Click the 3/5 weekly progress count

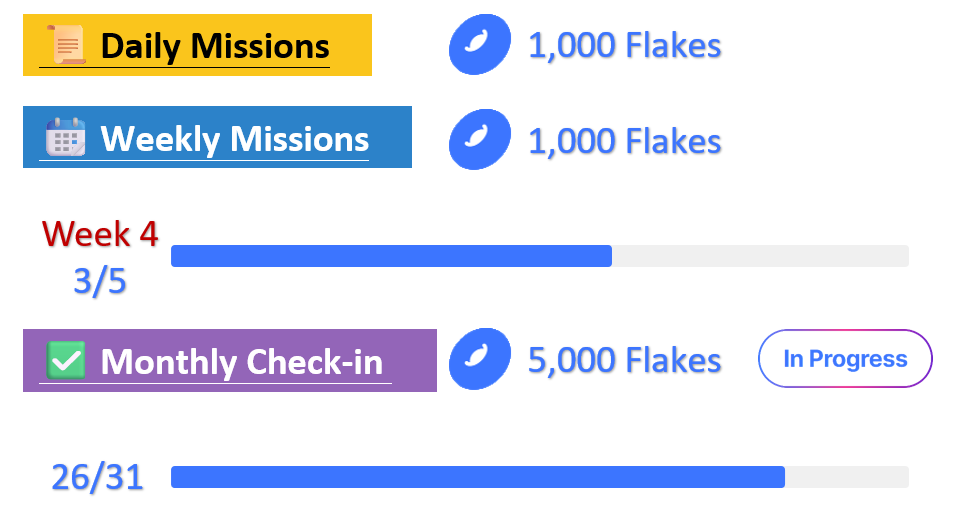coord(100,282)
